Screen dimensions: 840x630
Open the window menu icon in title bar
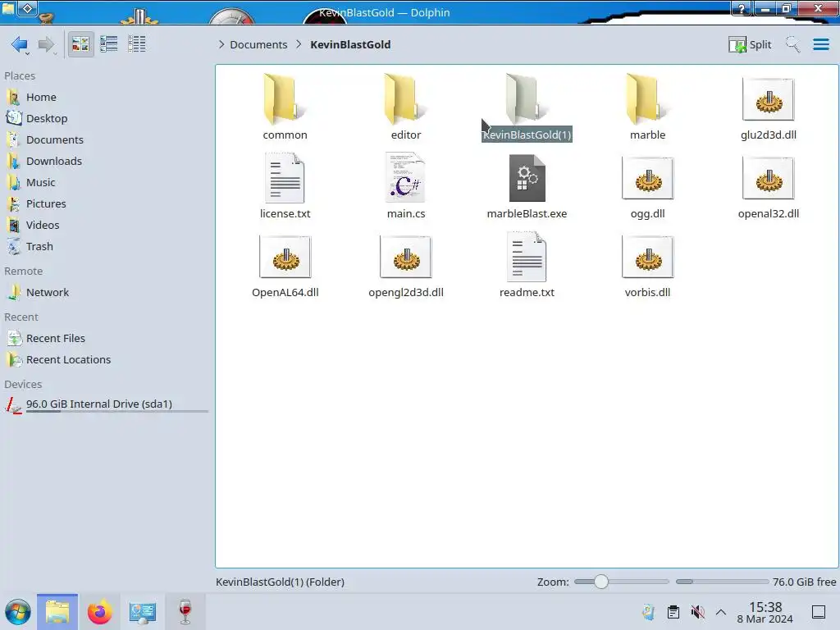(8, 7)
